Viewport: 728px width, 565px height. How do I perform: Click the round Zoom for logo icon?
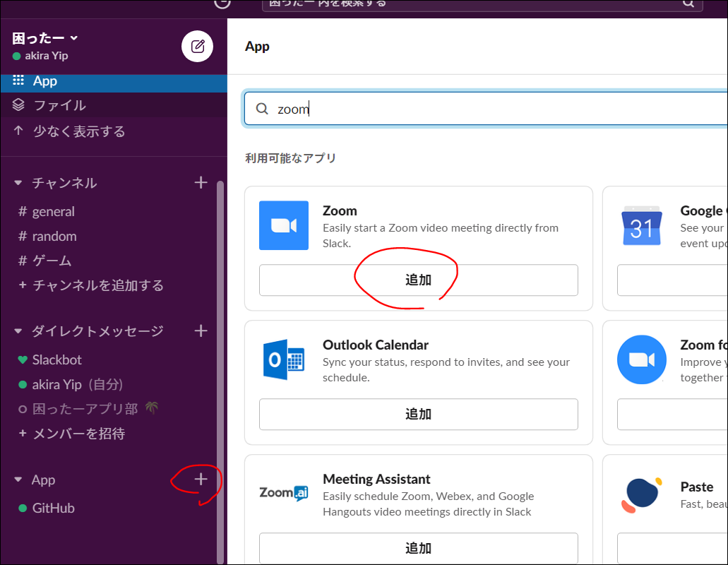coord(642,359)
